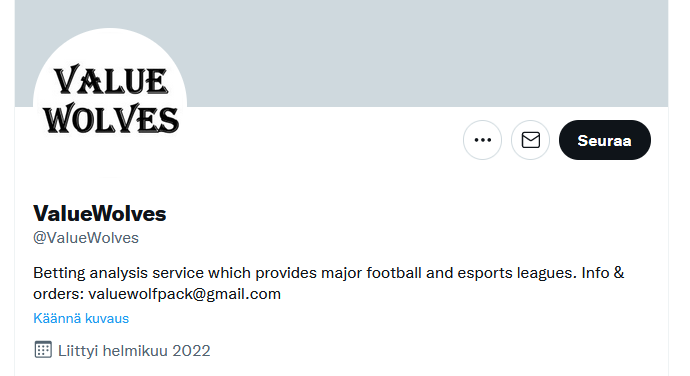Screen dimensions: 690x376
Task: Select the @ValueWolves handle text
Action: [86, 238]
